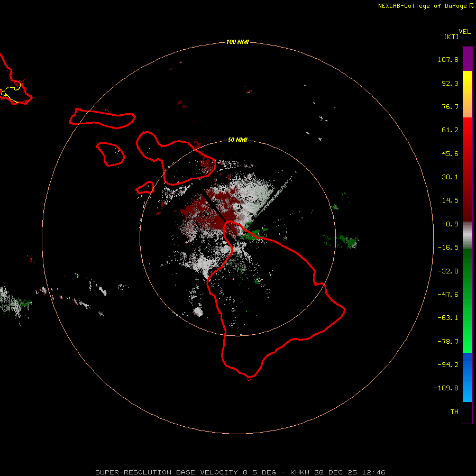Click the 61.2 velocity scale value
Viewport: 476px width, 476px height.
pos(450,130)
